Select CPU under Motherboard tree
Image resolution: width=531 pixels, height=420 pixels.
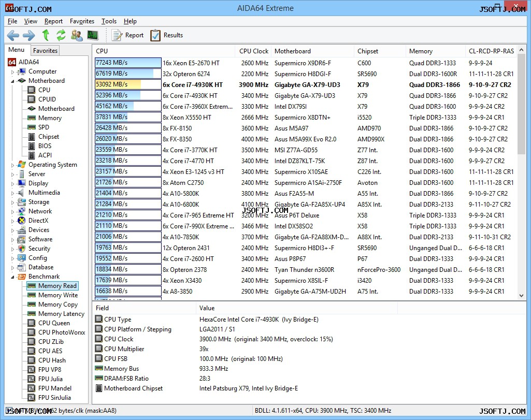point(39,90)
